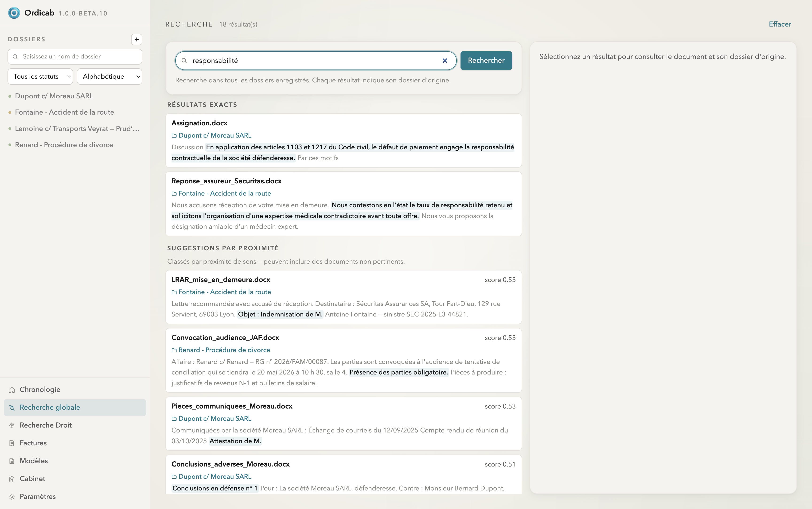
Task: Click score 0.51 on Conclusions adverses result
Action: pos(500,464)
